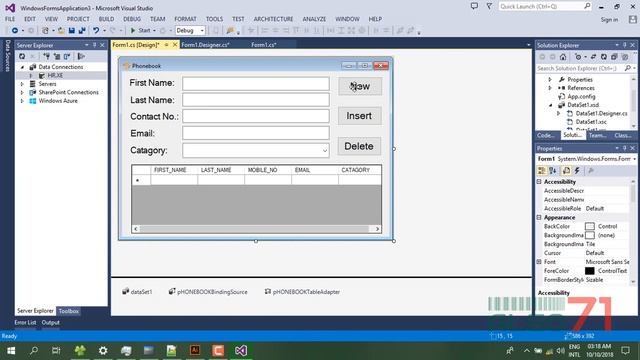Click the notifications flag in the title bar
The image size is (640, 360).
click(x=489, y=6)
